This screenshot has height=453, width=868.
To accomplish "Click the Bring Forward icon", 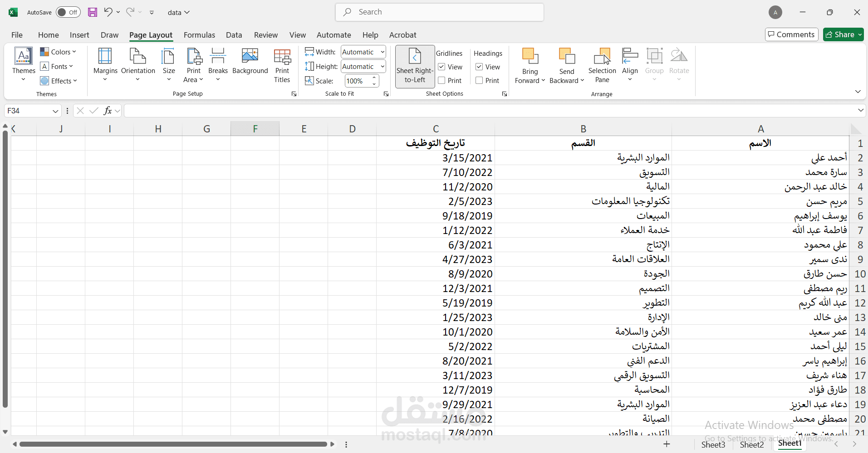I will pos(530,56).
